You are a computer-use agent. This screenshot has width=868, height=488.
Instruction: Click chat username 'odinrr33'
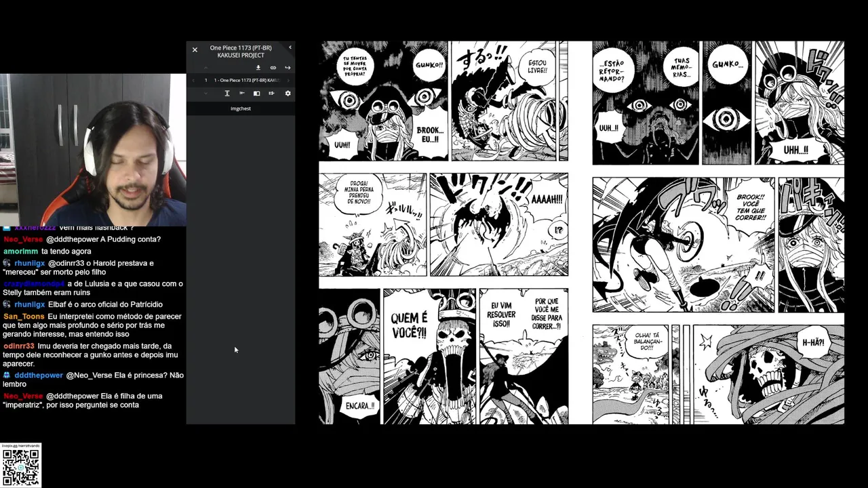coord(18,346)
